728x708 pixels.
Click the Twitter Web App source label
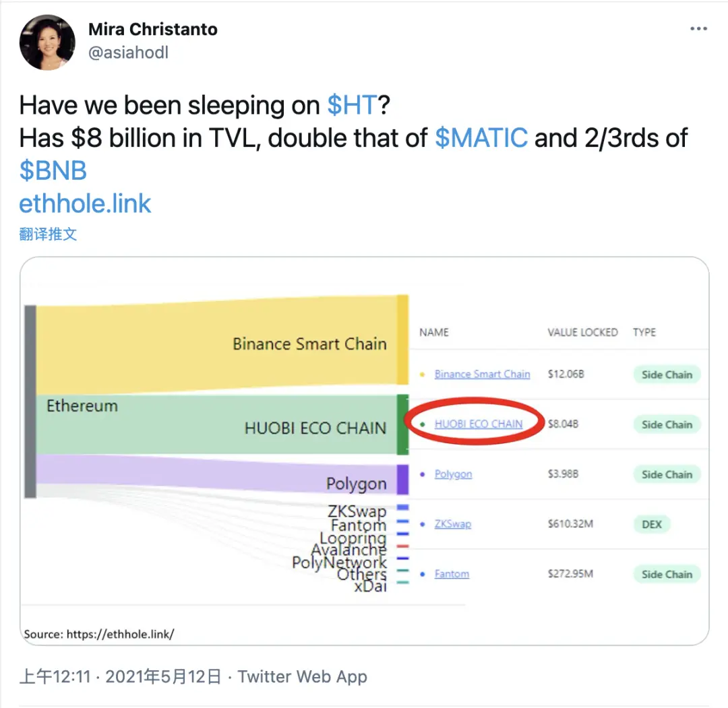302,676
